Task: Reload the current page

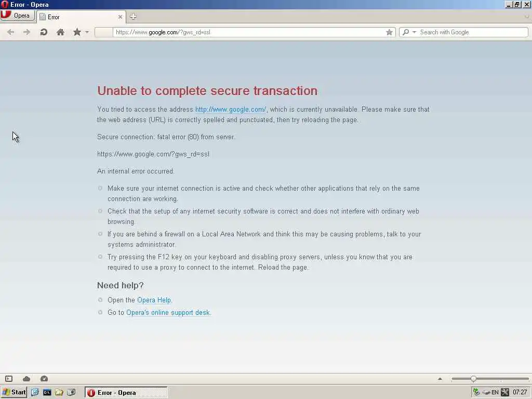Action: 44,32
